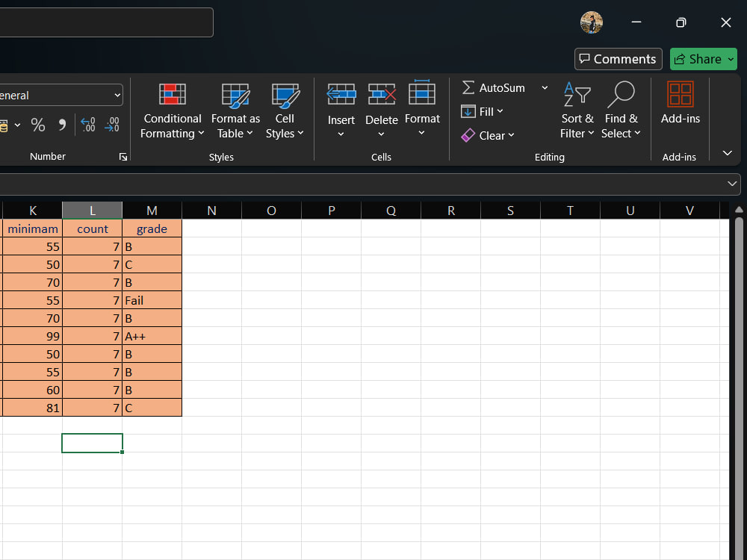Open the Fill options
747x560 pixels.
pos(482,111)
